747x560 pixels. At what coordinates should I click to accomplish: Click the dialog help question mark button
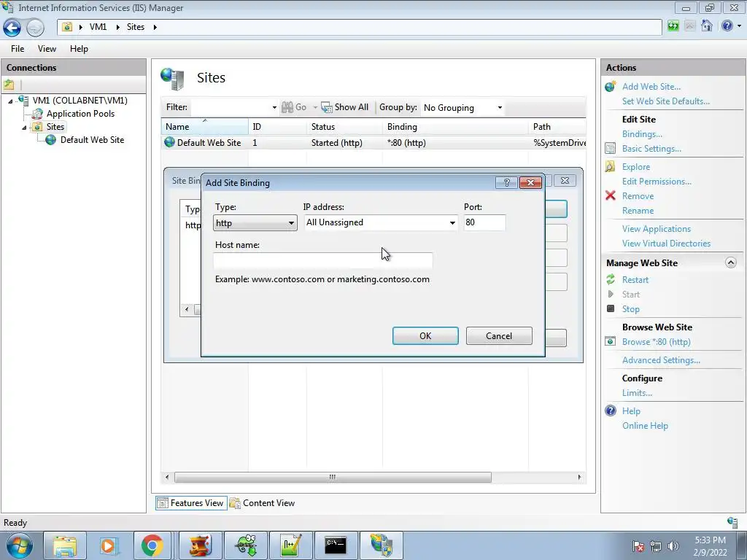point(506,182)
